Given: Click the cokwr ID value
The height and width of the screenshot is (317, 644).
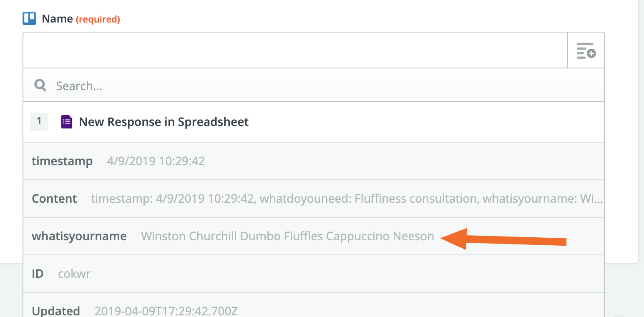Looking at the screenshot, I should (74, 274).
